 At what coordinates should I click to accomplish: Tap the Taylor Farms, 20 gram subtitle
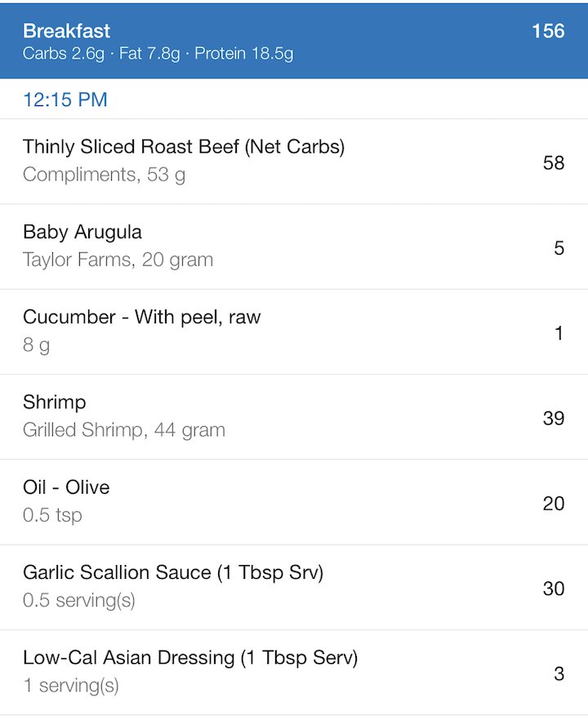[x=118, y=260]
